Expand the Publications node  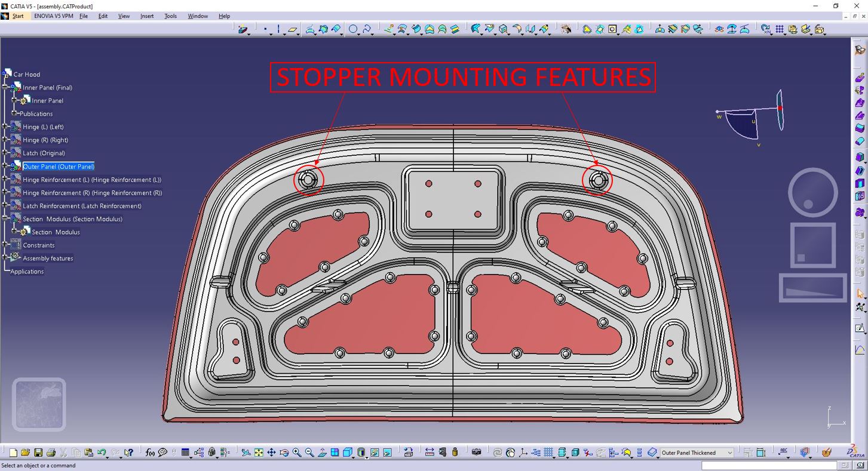(x=16, y=113)
